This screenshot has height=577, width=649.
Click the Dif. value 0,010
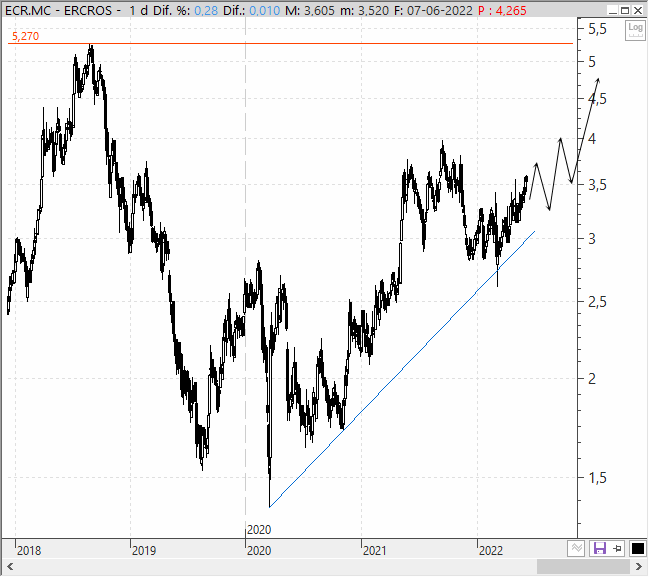[x=264, y=10]
